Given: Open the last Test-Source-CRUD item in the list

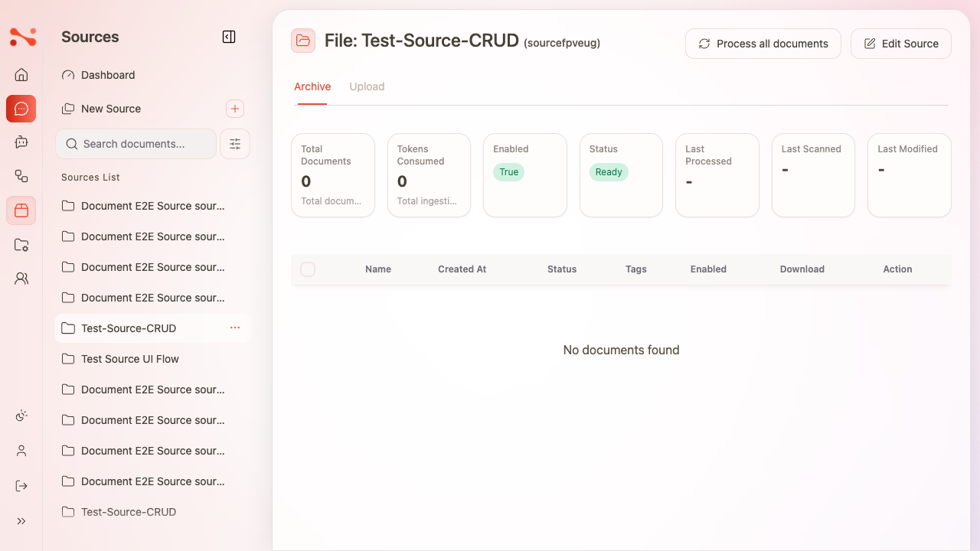Looking at the screenshot, I should pyautogui.click(x=152, y=512).
